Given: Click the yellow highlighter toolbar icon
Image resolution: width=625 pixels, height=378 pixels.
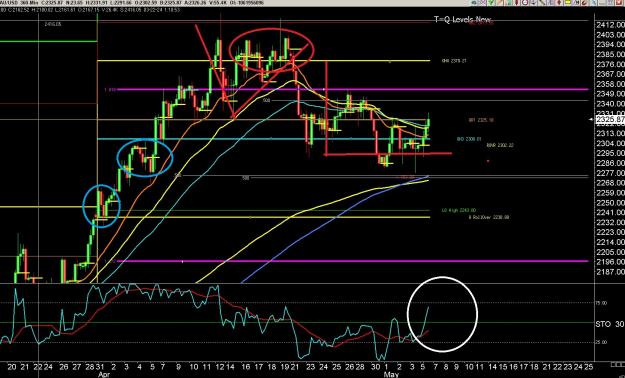Looking at the screenshot, I should click(x=567, y=2).
